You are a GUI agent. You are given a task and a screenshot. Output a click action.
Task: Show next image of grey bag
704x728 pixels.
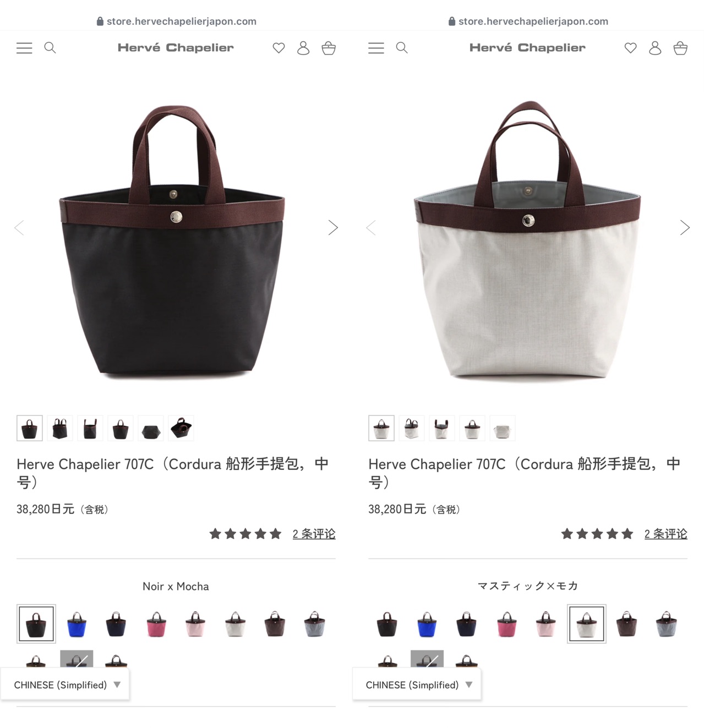pos(685,227)
